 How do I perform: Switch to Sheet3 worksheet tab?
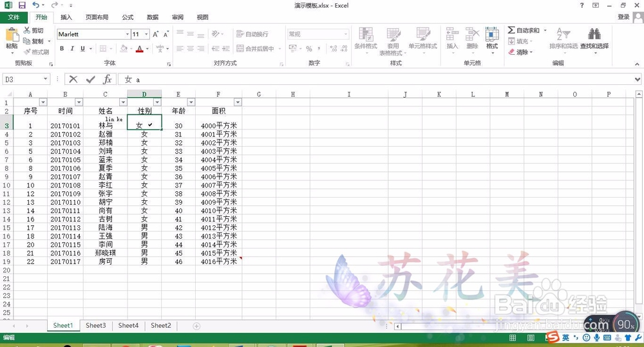click(96, 326)
